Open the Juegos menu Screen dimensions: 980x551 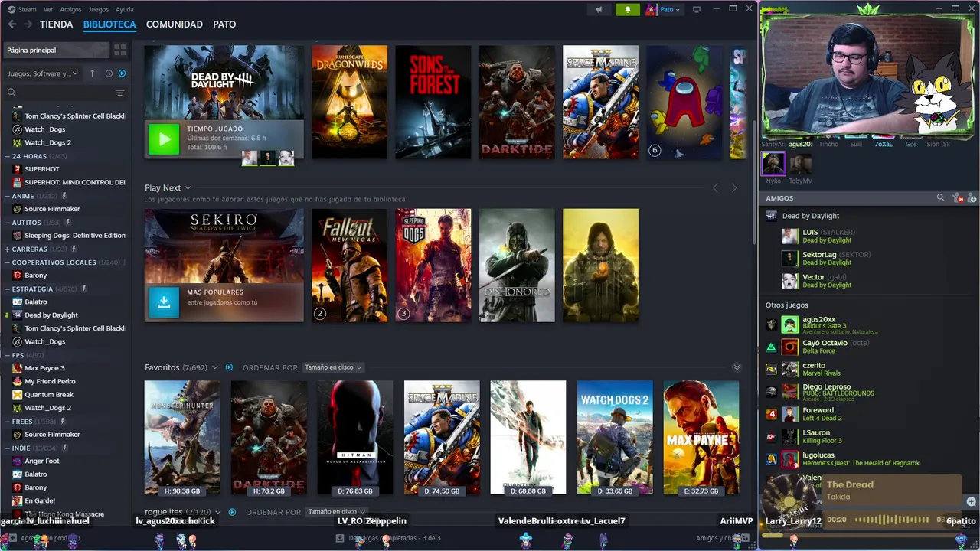[99, 9]
